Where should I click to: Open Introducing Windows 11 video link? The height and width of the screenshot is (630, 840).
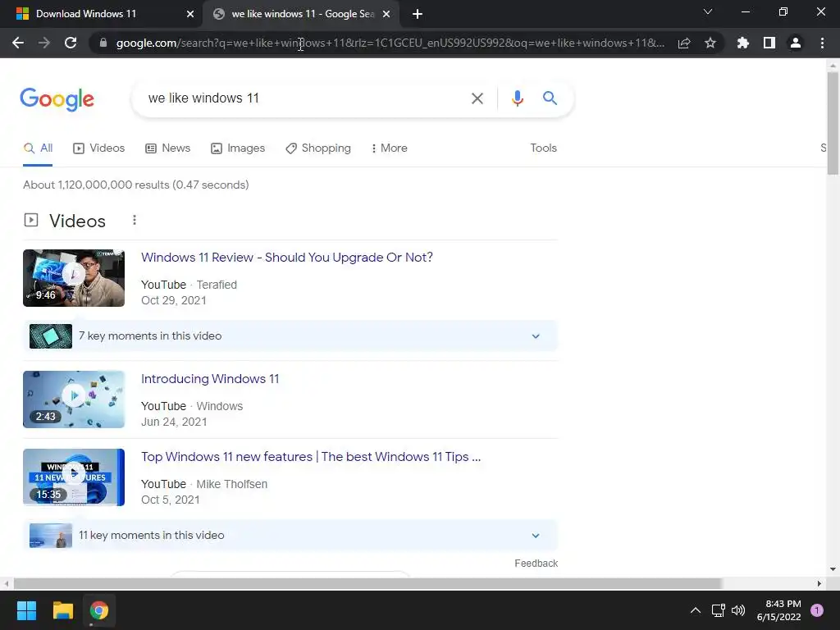(x=210, y=379)
